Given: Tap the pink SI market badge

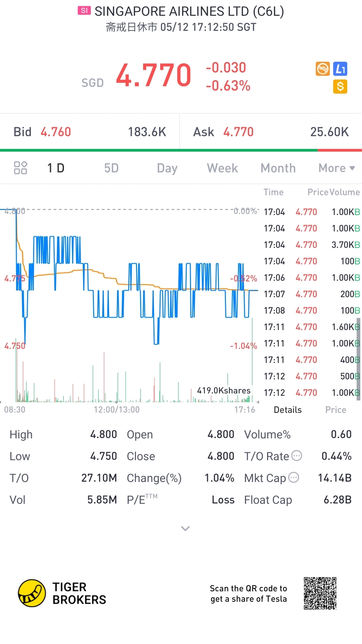Looking at the screenshot, I should coord(84,11).
